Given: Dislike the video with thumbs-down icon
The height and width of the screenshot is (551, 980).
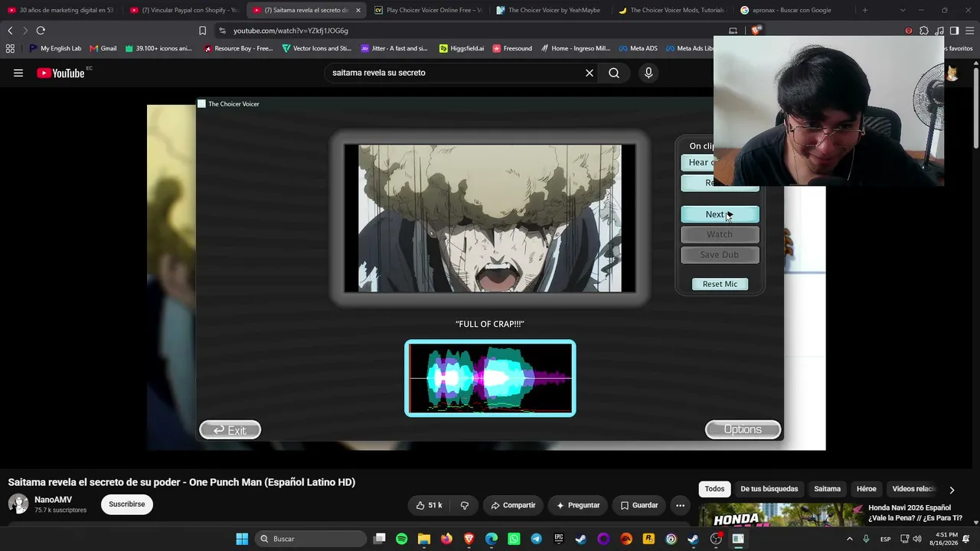Looking at the screenshot, I should tap(464, 505).
